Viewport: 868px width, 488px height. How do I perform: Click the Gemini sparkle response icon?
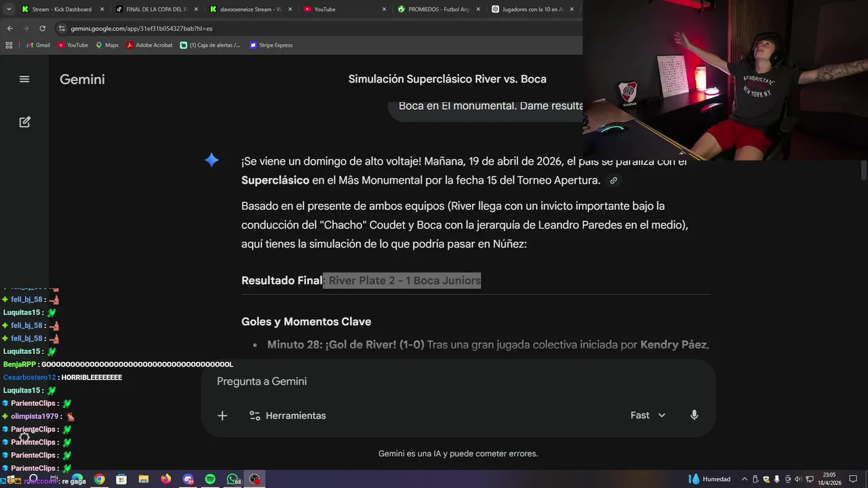[212, 160]
